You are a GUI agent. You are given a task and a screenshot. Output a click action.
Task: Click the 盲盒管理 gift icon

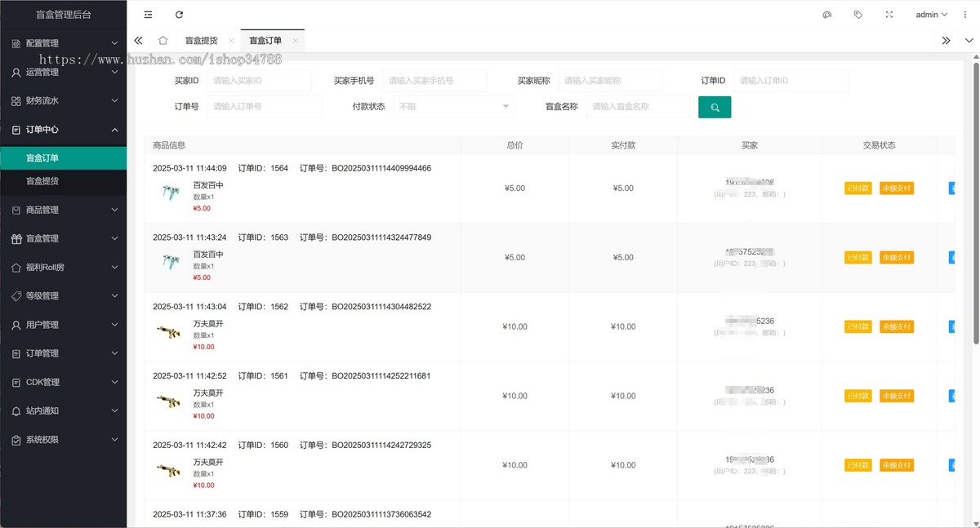16,238
